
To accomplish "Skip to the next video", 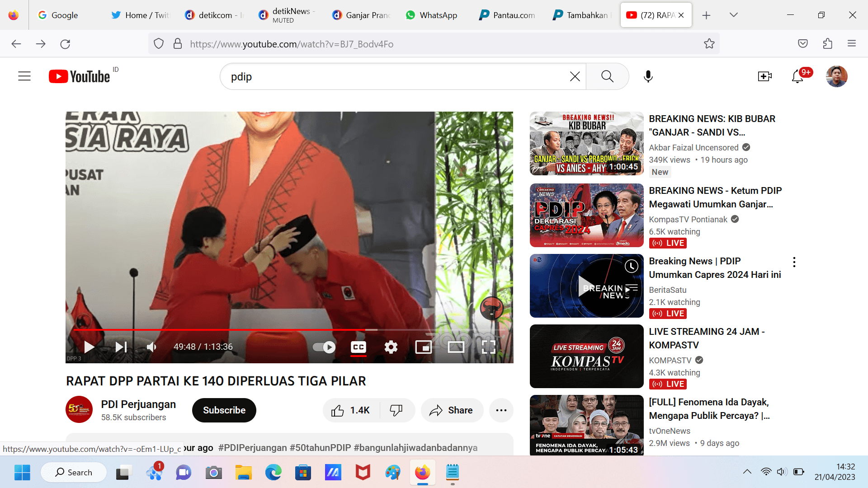I will (121, 347).
